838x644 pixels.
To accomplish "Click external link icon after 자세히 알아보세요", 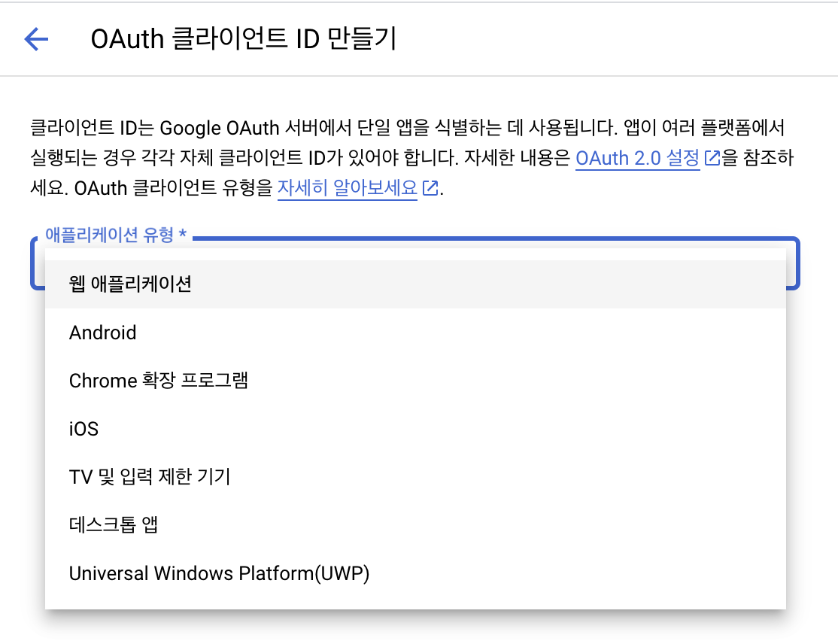I will pyautogui.click(x=430, y=188).
